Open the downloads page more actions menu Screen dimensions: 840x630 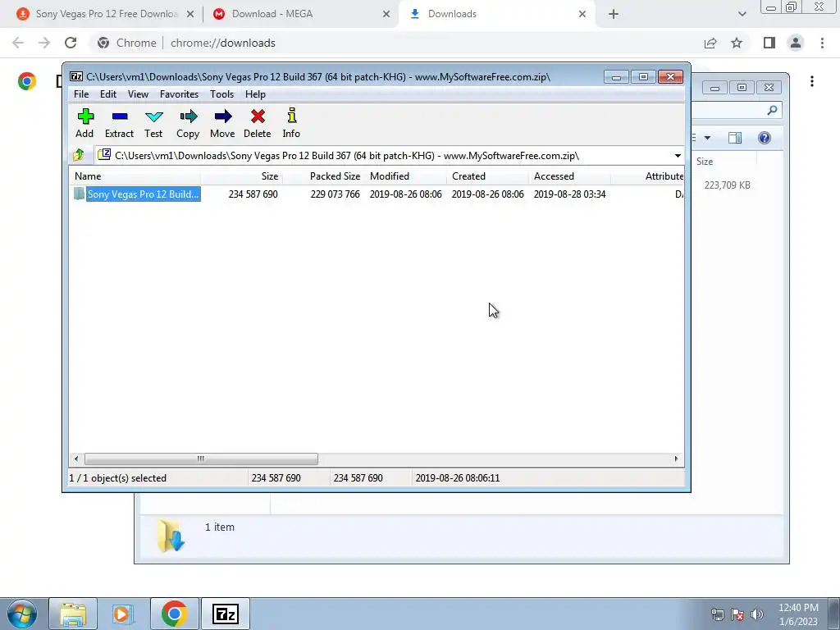click(x=812, y=81)
